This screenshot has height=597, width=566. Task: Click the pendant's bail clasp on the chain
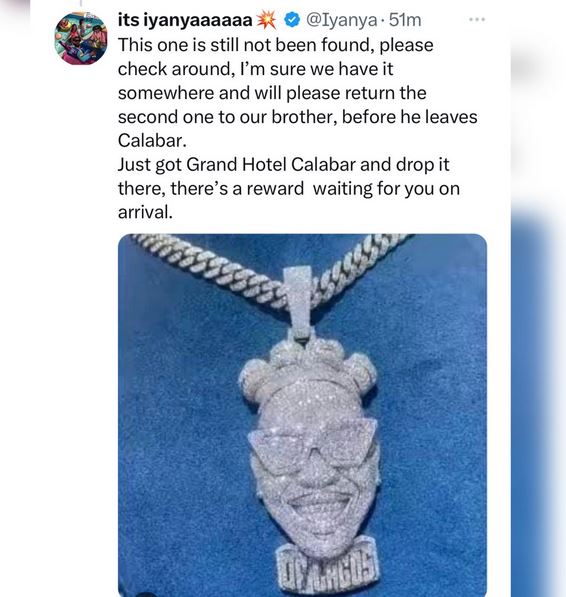tap(299, 301)
